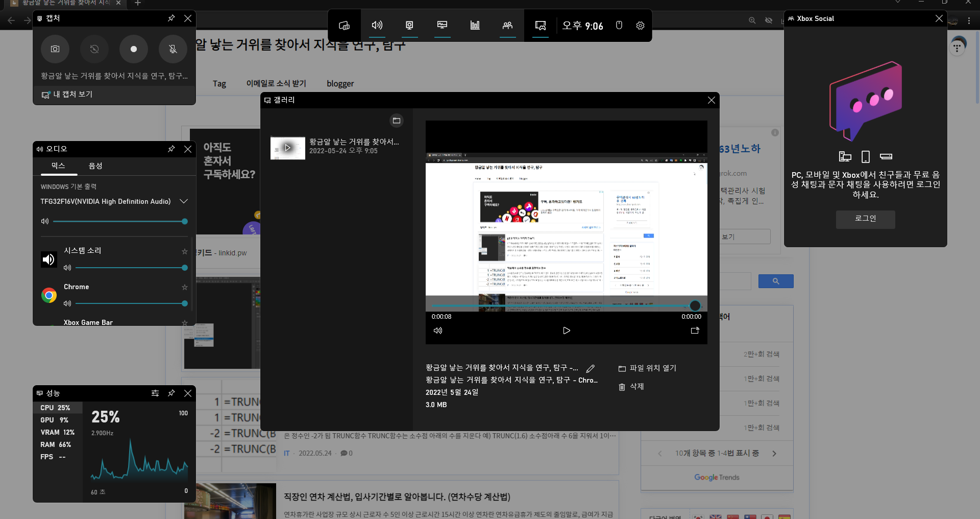Screen dimensions: 980x519
Task: Click the record last 30 seconds icon
Action: (x=94, y=49)
